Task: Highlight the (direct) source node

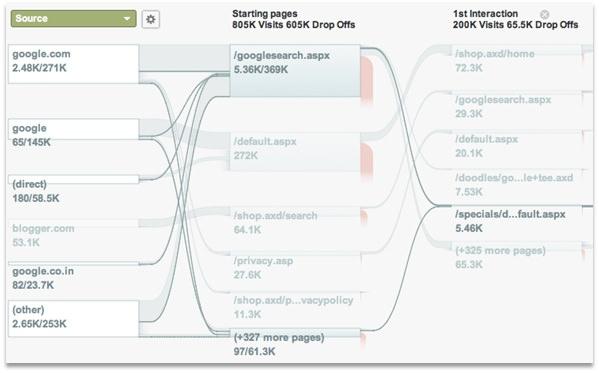Action: click(x=74, y=179)
